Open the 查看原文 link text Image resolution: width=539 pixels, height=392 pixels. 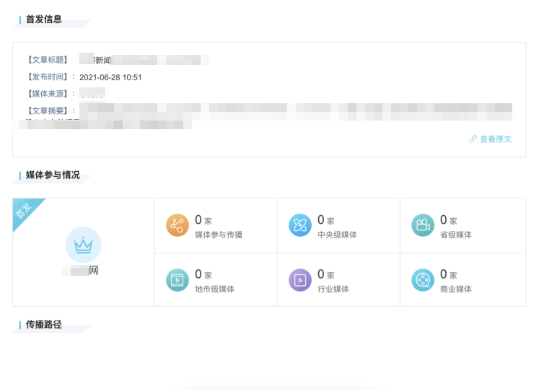(x=496, y=139)
